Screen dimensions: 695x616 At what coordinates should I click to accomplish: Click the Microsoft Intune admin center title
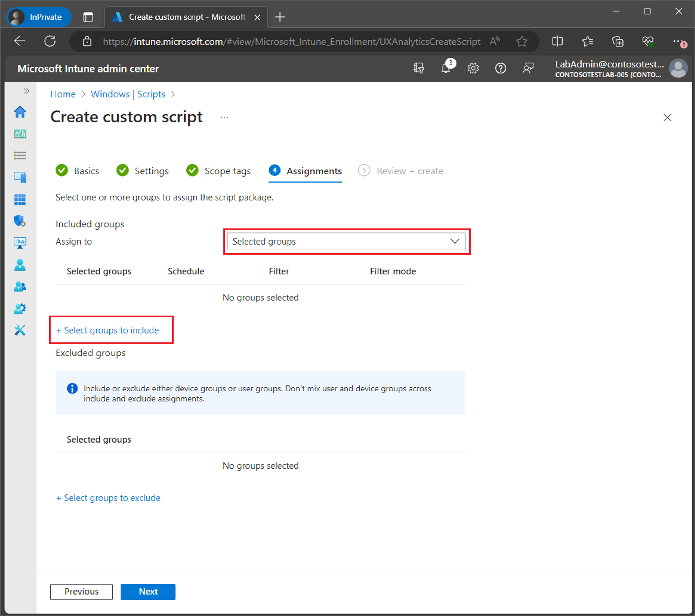coord(88,69)
